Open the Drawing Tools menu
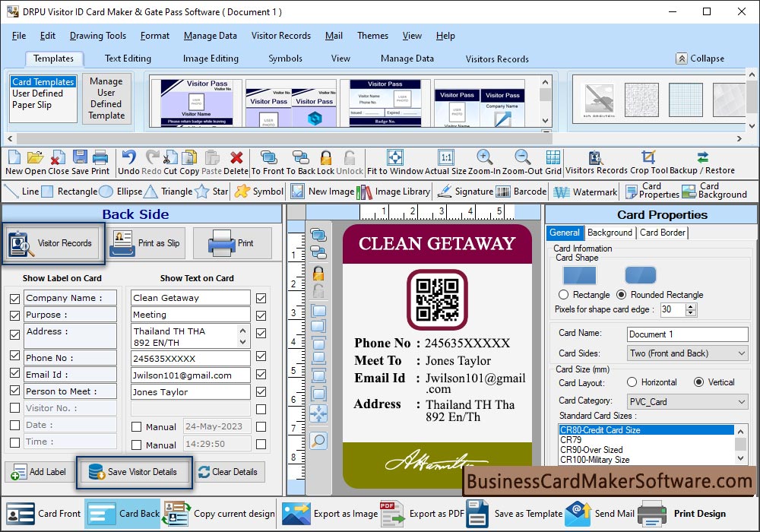This screenshot has width=760, height=532. click(98, 36)
